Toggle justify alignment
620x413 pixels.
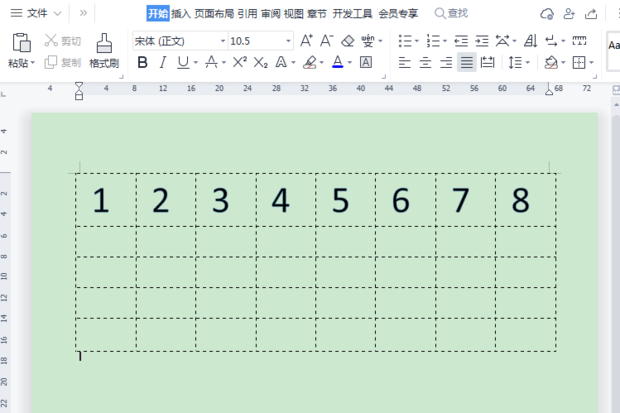[x=467, y=63]
